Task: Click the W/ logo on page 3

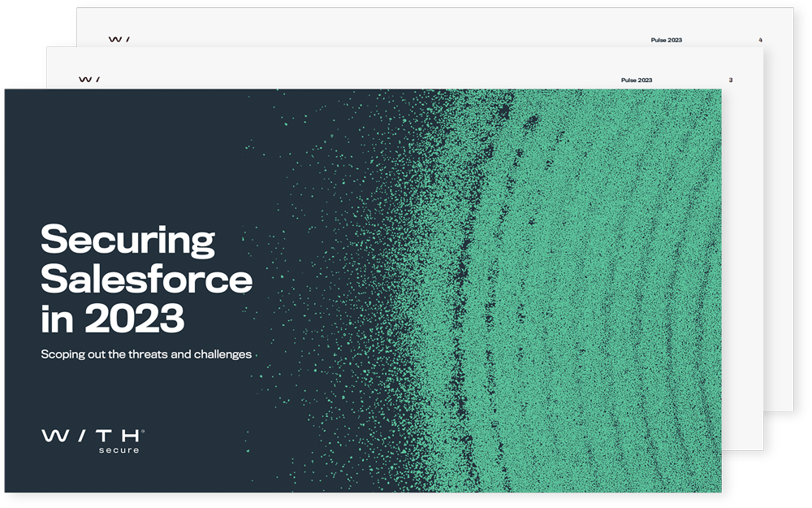Action: pyautogui.click(x=89, y=80)
